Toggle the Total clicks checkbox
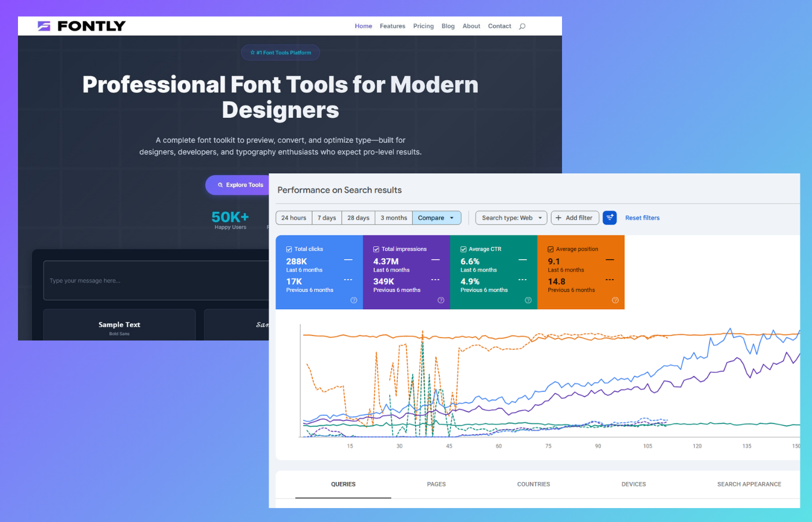The image size is (812, 522). coord(289,249)
